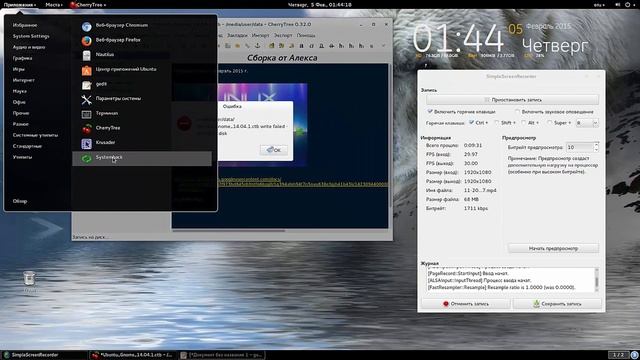Select the System Settings category
Image resolution: width=640 pixels, height=360 pixels.
(x=31, y=36)
